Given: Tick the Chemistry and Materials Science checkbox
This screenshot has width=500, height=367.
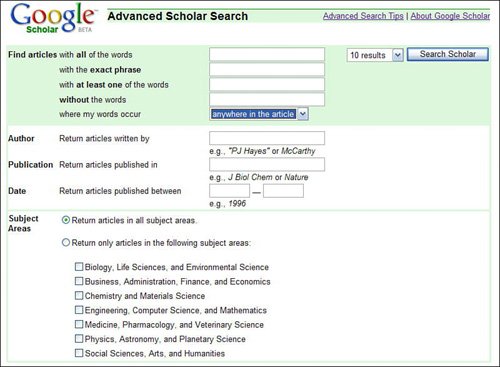Looking at the screenshot, I should pos(79,295).
